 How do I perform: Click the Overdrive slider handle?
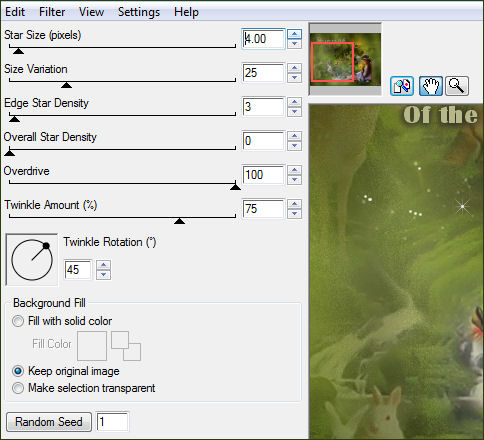[235, 187]
